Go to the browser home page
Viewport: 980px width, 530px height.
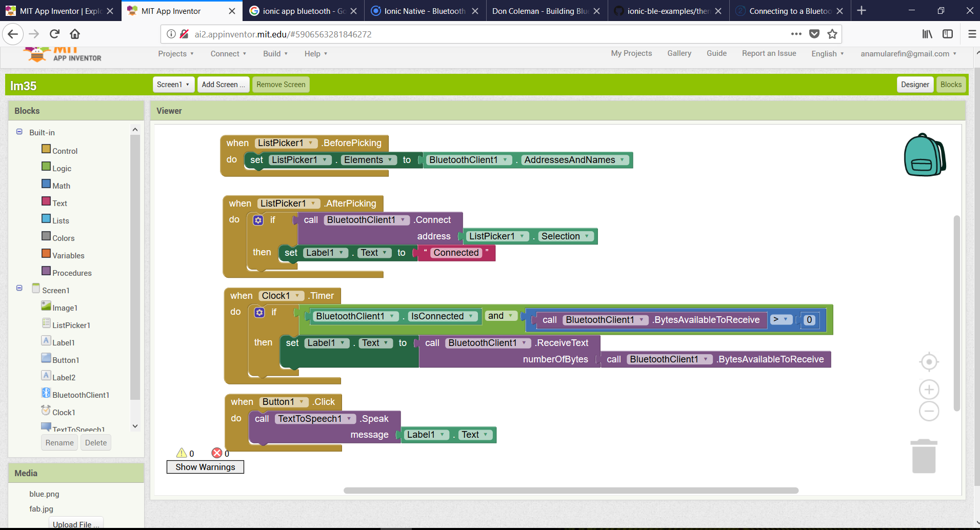[x=75, y=34]
